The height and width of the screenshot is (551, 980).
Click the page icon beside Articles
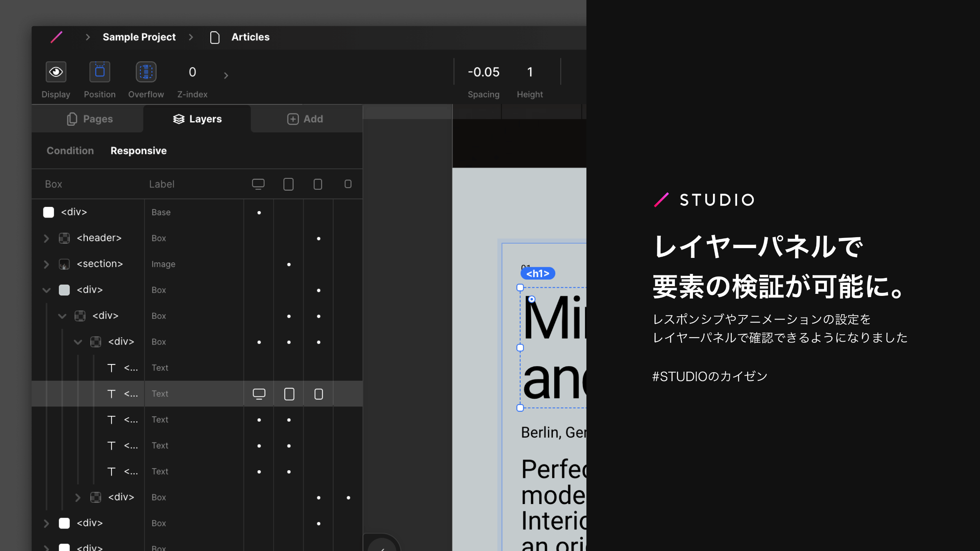tap(215, 38)
